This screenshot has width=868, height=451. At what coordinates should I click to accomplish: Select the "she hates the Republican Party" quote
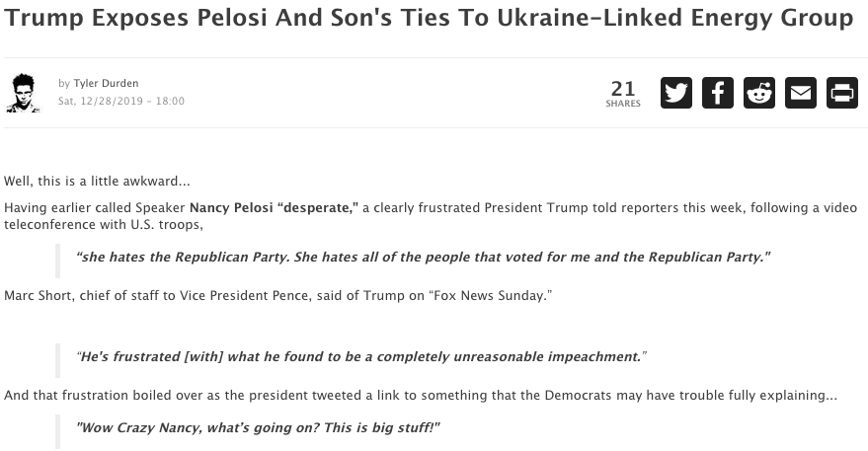tap(423, 257)
